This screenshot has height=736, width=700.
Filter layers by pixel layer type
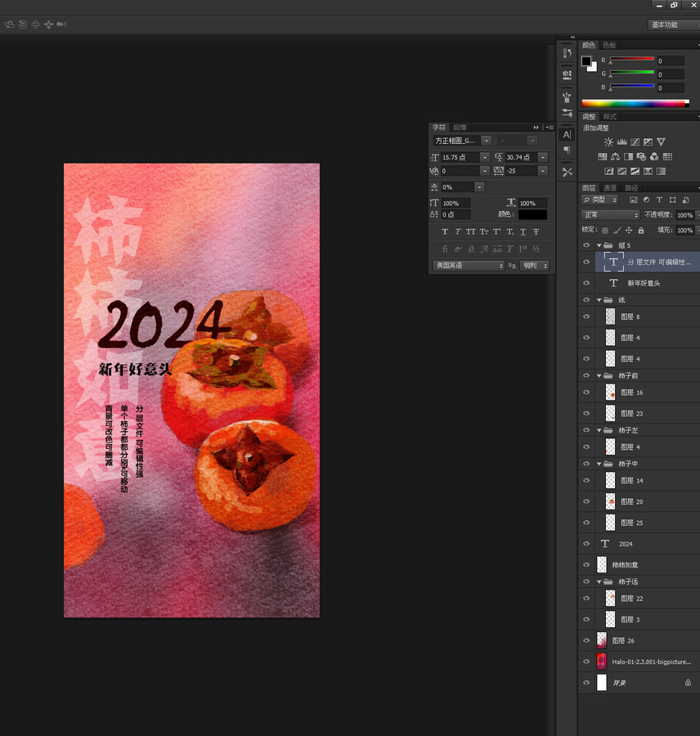tap(633, 200)
